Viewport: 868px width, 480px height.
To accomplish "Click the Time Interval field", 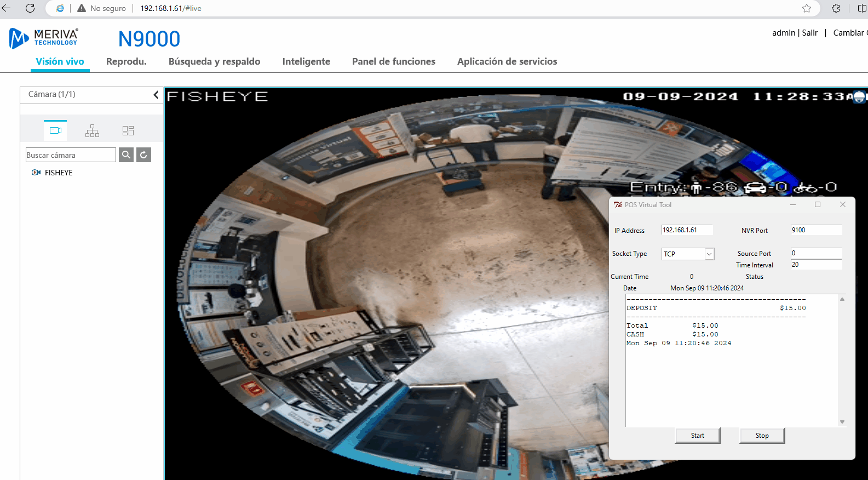I will tap(816, 265).
